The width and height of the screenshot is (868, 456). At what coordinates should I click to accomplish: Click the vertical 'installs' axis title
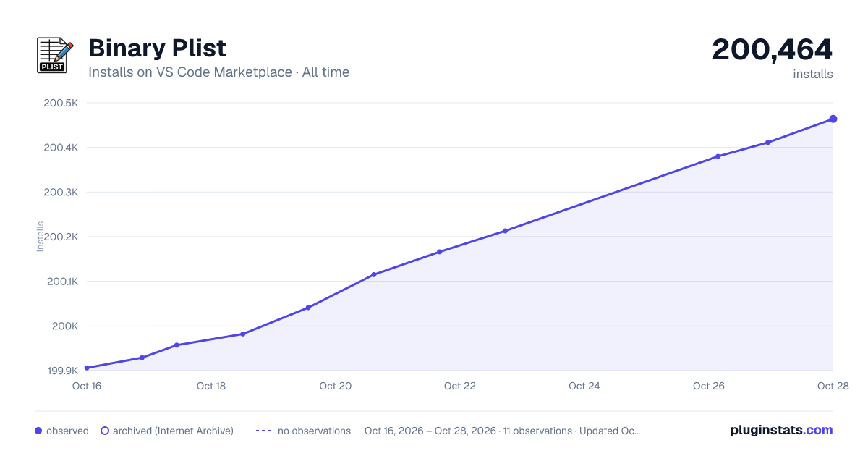tap(41, 237)
